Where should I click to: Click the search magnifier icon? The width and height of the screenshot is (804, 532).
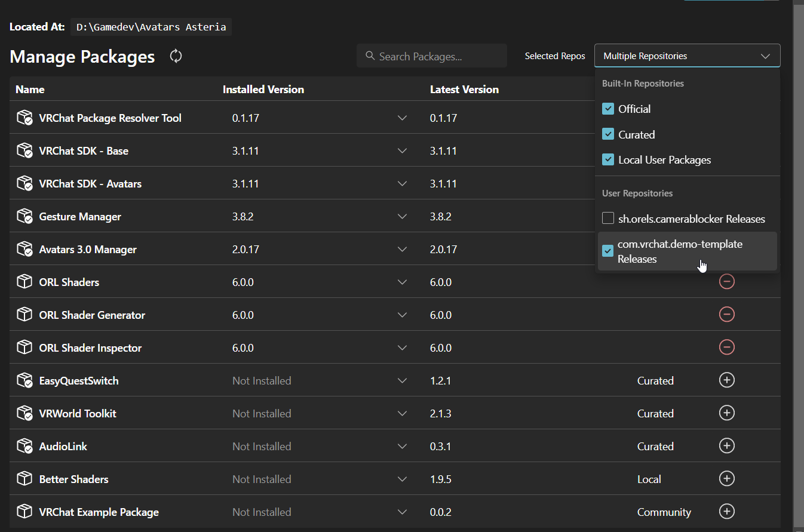pyautogui.click(x=371, y=55)
